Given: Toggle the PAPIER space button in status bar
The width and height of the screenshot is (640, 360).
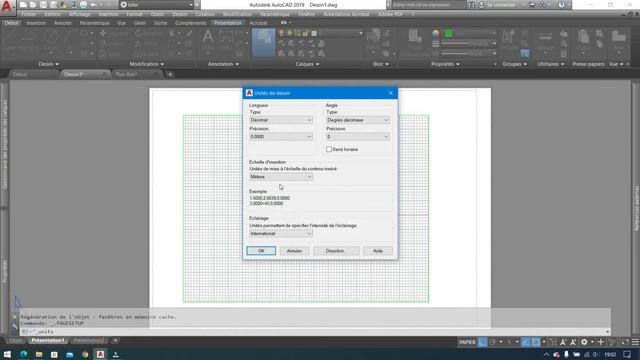Looking at the screenshot, I should point(467,342).
